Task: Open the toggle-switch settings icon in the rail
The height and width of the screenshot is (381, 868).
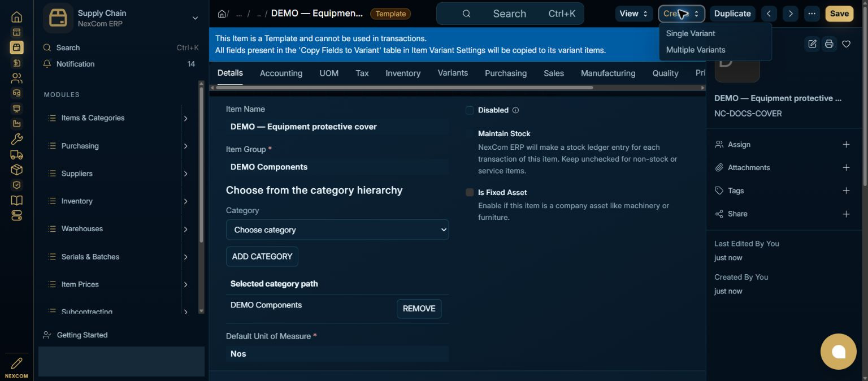Action: tap(16, 215)
